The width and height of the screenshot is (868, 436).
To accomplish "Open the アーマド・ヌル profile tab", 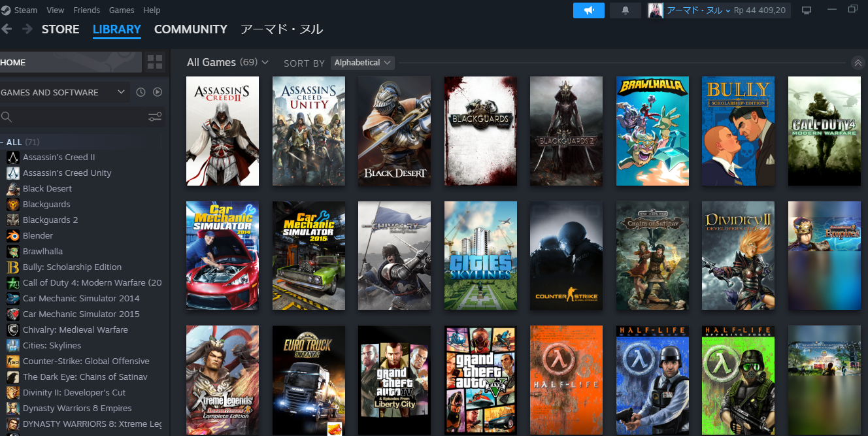I will pyautogui.click(x=282, y=29).
